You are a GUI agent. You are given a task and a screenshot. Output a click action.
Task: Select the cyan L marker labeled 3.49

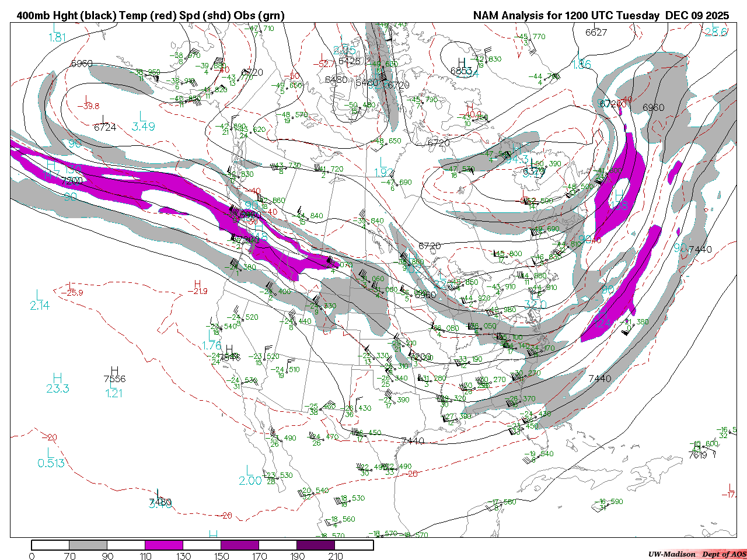click(x=142, y=116)
